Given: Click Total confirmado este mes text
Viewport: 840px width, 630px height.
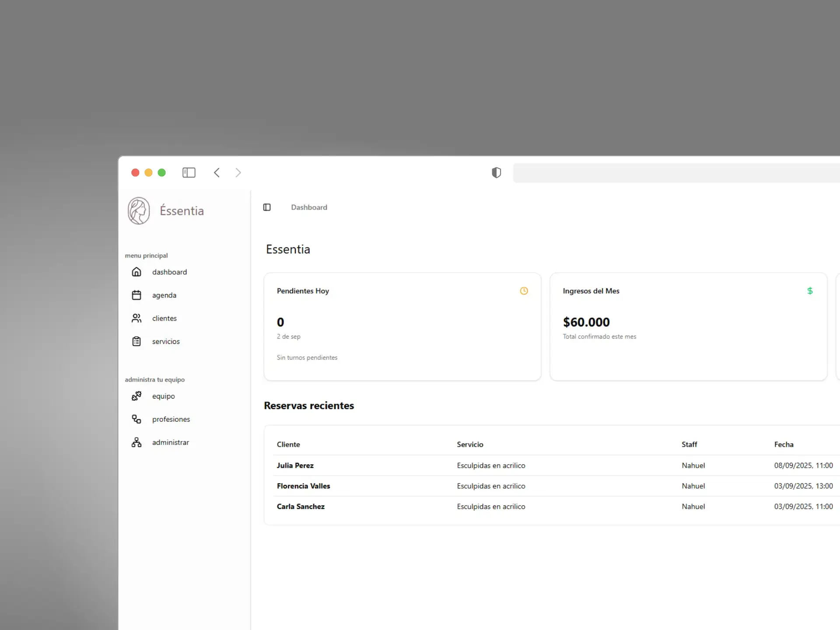Looking at the screenshot, I should (x=599, y=336).
